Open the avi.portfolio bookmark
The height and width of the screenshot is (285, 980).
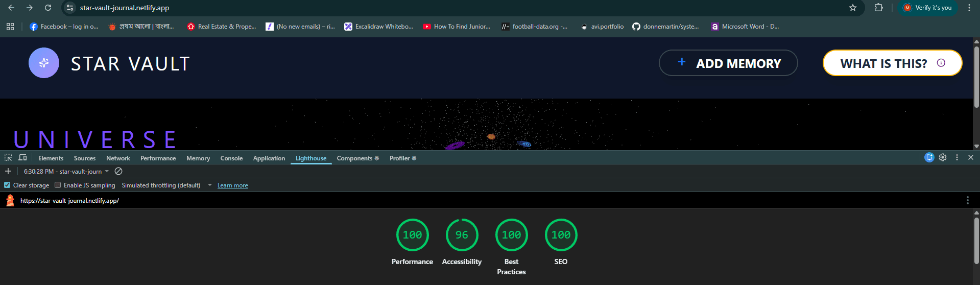pyautogui.click(x=602, y=27)
